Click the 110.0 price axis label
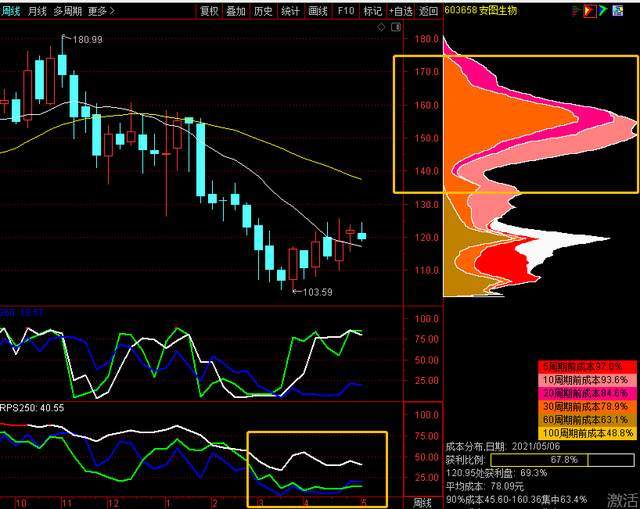This screenshot has height=509, width=640. click(x=427, y=270)
